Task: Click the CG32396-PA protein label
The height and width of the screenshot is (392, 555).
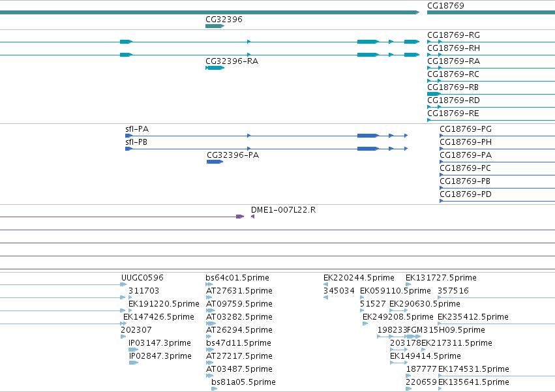Action: pos(233,155)
